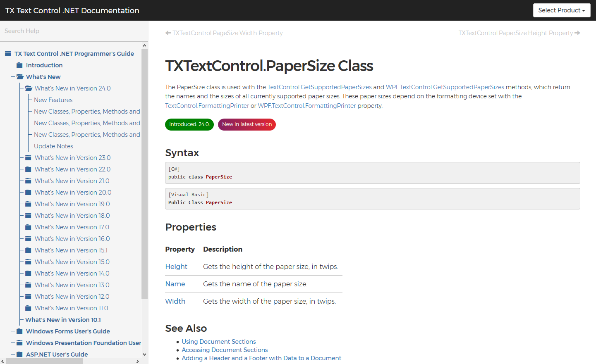Open What's New in Version 24.0

coord(73,88)
